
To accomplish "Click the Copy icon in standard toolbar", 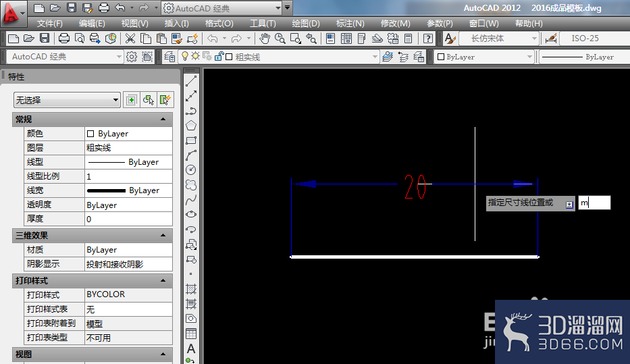I will click(146, 38).
